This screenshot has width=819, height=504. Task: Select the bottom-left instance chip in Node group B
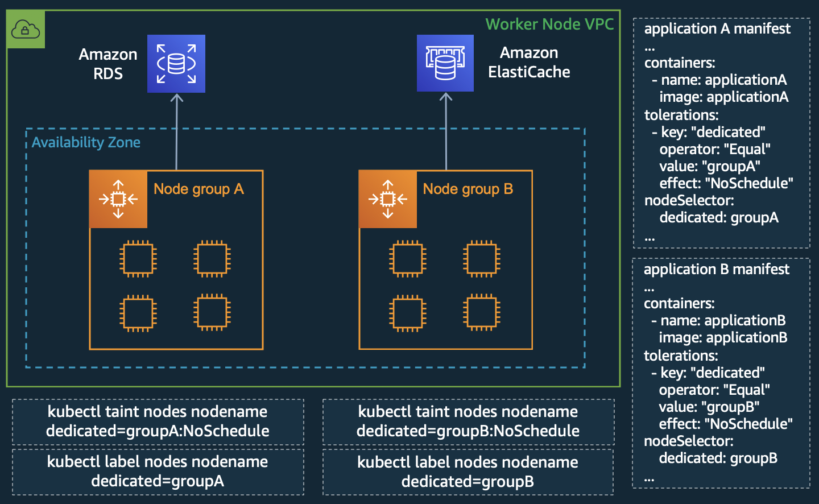pos(408,313)
